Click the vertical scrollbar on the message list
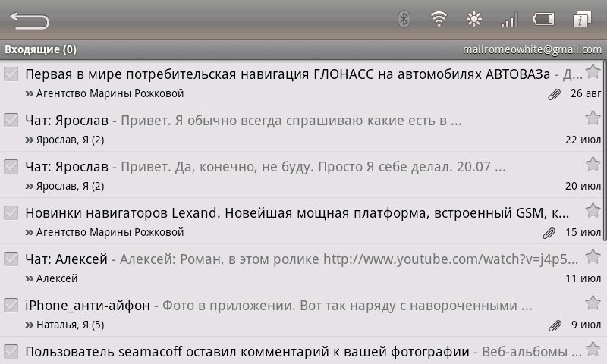The image size is (607, 364). tap(605, 151)
